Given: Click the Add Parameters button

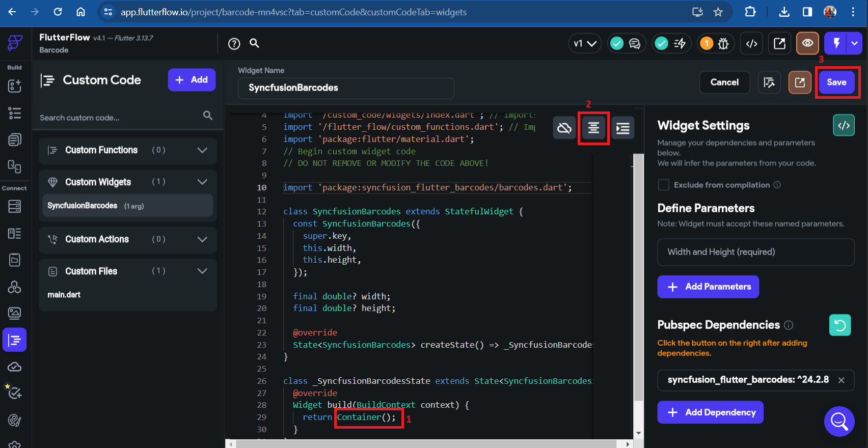Looking at the screenshot, I should pos(708,287).
